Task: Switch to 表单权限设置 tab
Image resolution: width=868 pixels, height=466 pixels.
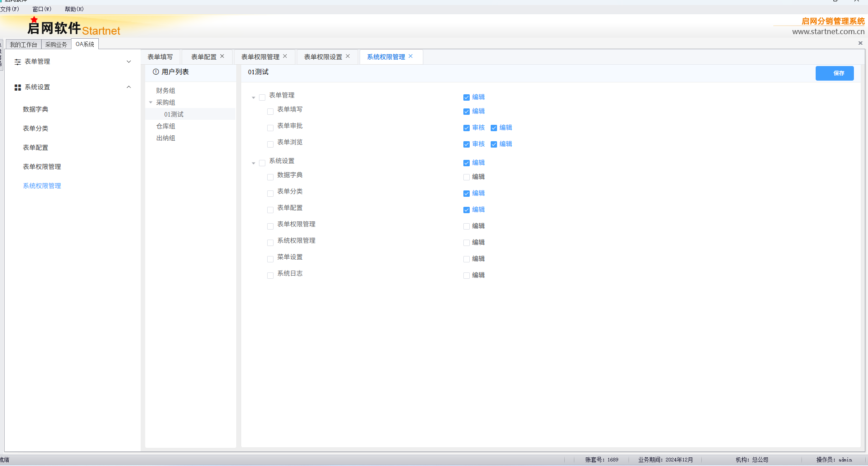Action: pyautogui.click(x=323, y=57)
